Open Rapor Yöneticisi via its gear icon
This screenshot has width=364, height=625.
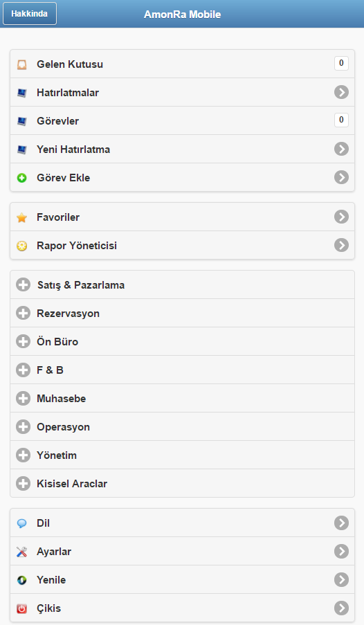point(22,246)
